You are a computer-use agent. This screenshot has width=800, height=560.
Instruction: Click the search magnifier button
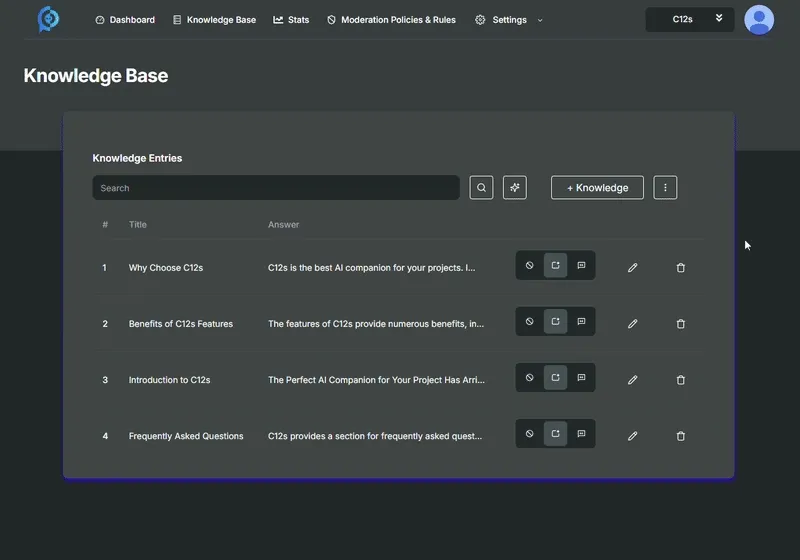(x=481, y=188)
